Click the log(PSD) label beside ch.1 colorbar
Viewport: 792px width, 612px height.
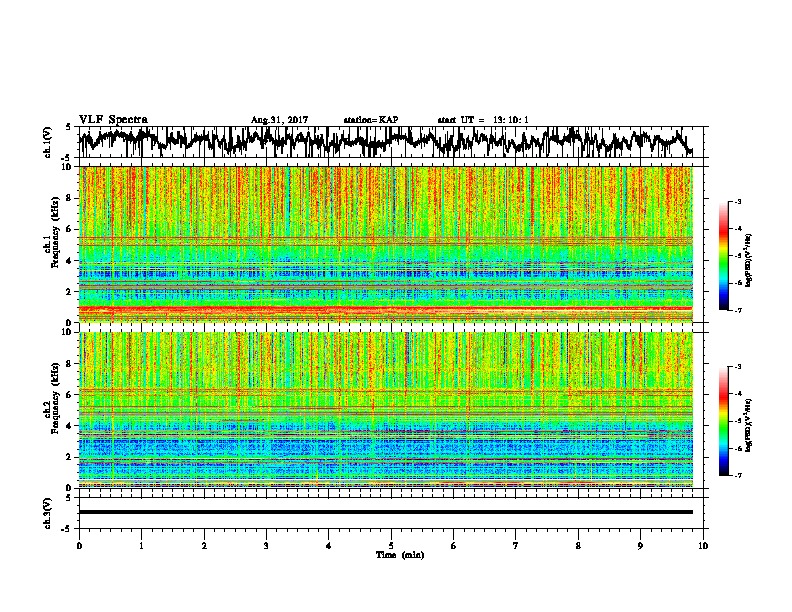pos(748,261)
